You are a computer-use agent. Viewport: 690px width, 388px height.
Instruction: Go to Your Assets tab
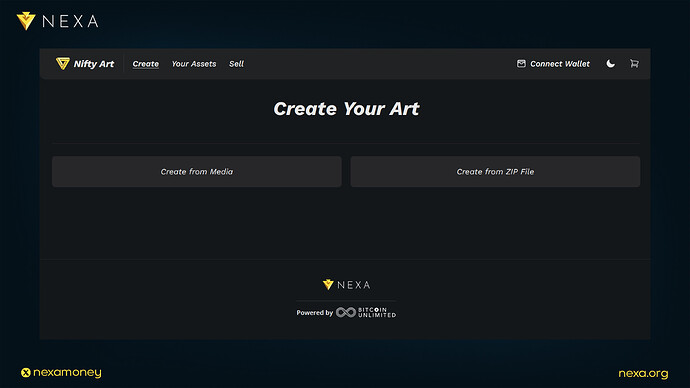pyautogui.click(x=194, y=64)
